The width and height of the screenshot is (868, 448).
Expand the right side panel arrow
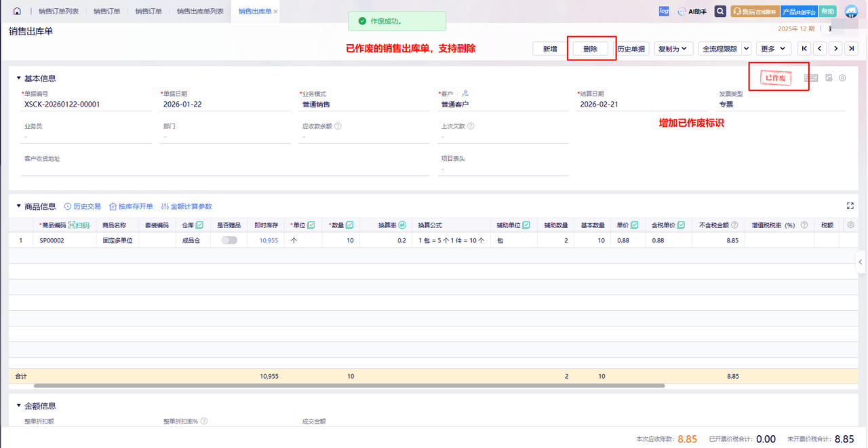click(x=861, y=261)
